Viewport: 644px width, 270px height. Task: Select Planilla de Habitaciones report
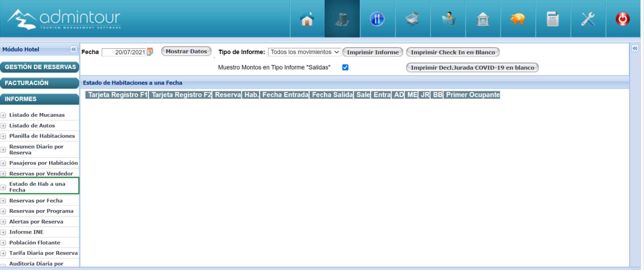click(x=42, y=136)
